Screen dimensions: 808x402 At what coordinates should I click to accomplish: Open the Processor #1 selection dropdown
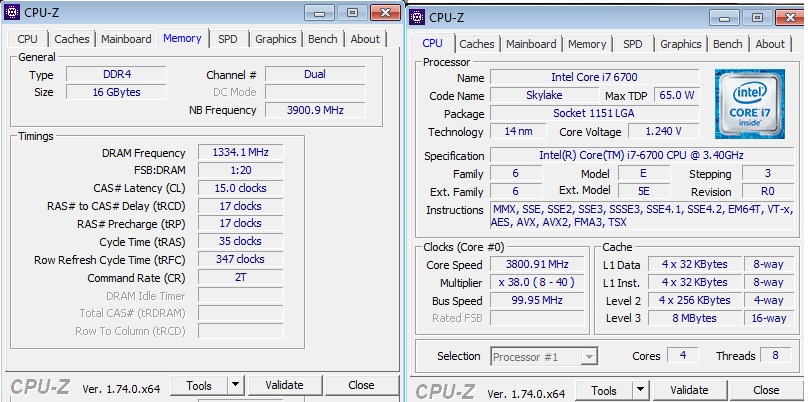tap(544, 357)
